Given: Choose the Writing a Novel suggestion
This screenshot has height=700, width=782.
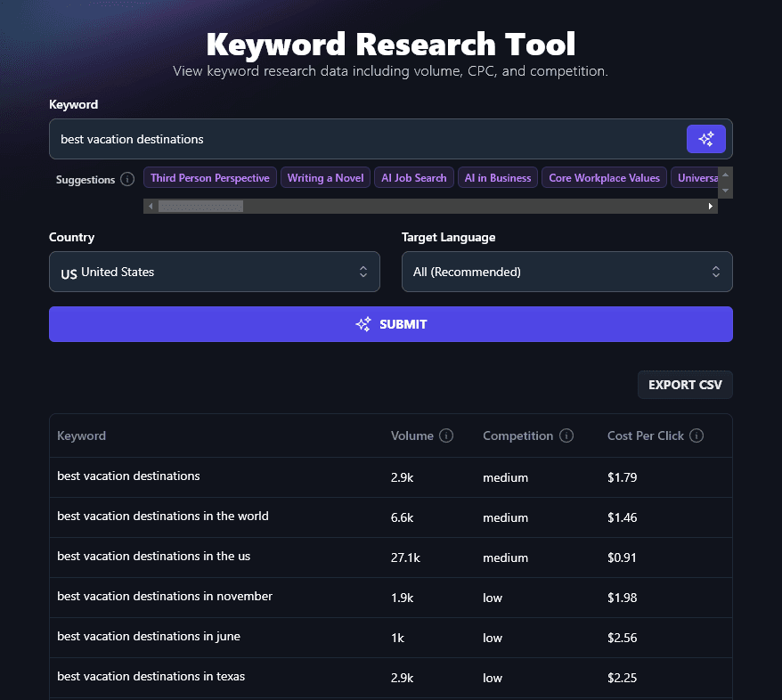Looking at the screenshot, I should point(325,177).
